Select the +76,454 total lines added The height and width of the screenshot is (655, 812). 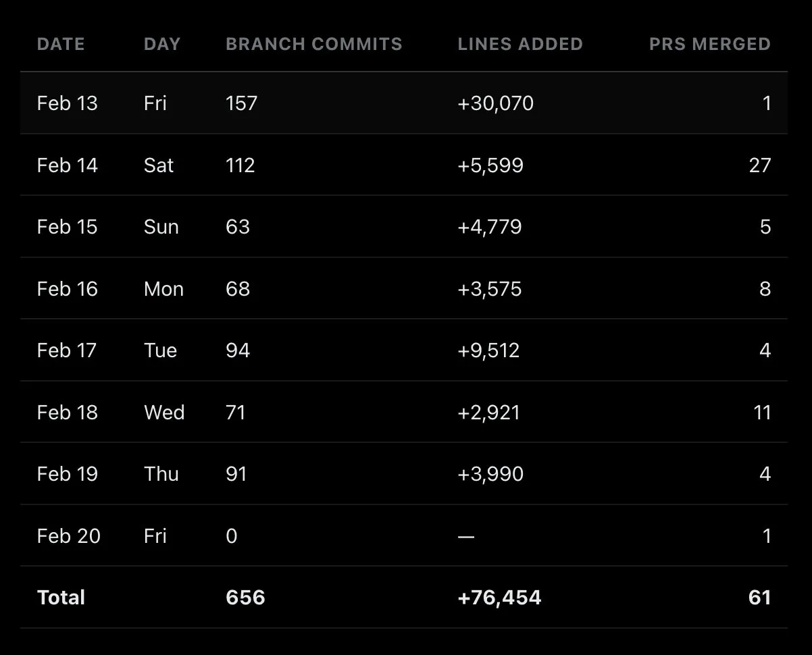pos(499,598)
